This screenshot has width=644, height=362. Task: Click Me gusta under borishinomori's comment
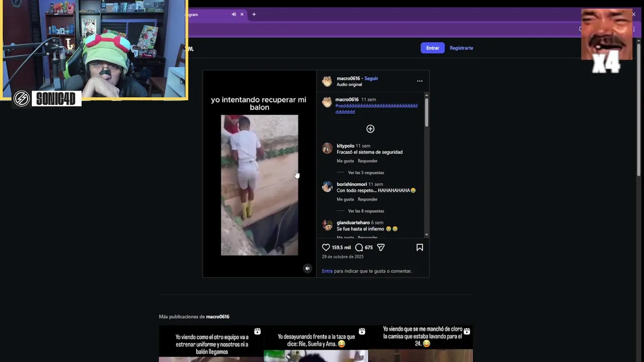345,199
